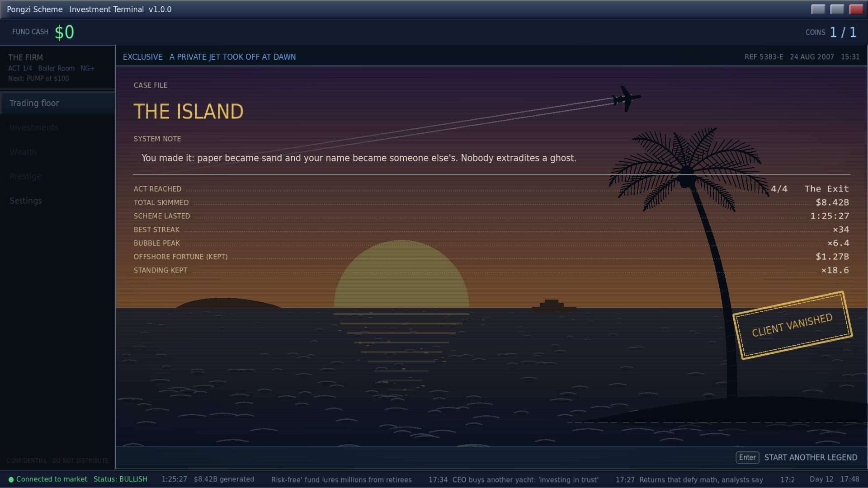Click the Risk-free fund retirees ticker item
Viewport: 868px width, 488px height.
coord(341,480)
